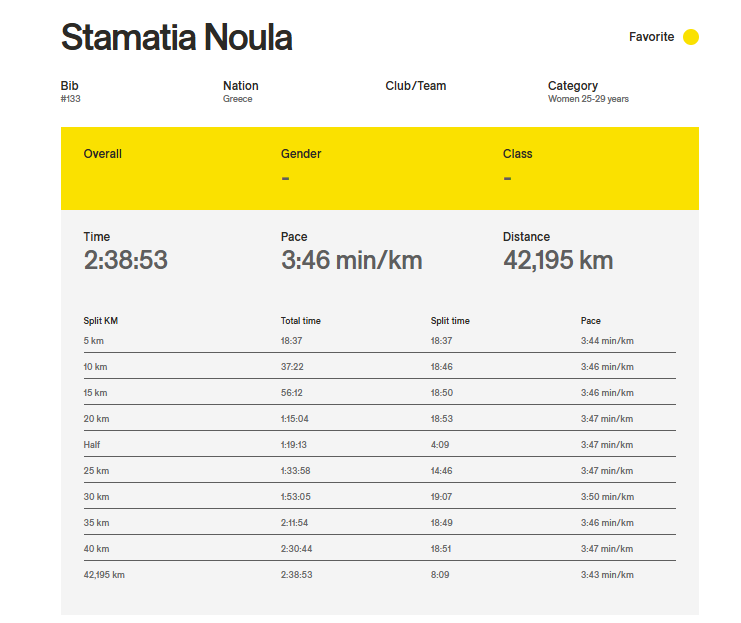Click the Favorite label
741x623 pixels.
click(651, 37)
